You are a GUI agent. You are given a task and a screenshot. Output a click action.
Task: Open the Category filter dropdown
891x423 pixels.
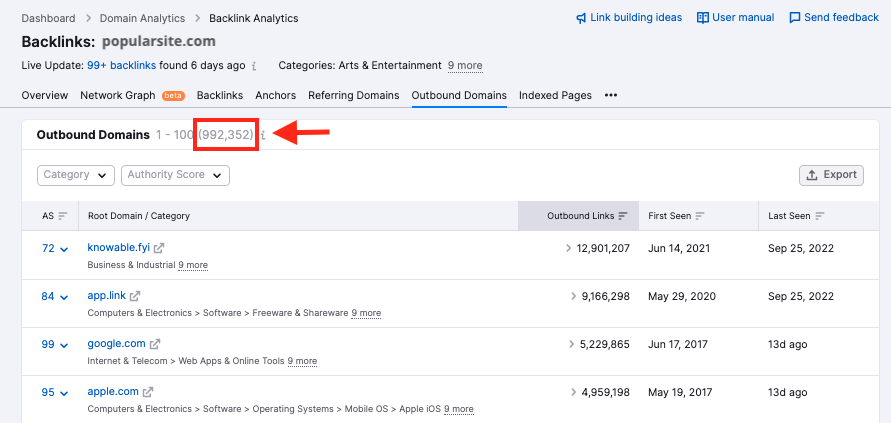pos(77,175)
